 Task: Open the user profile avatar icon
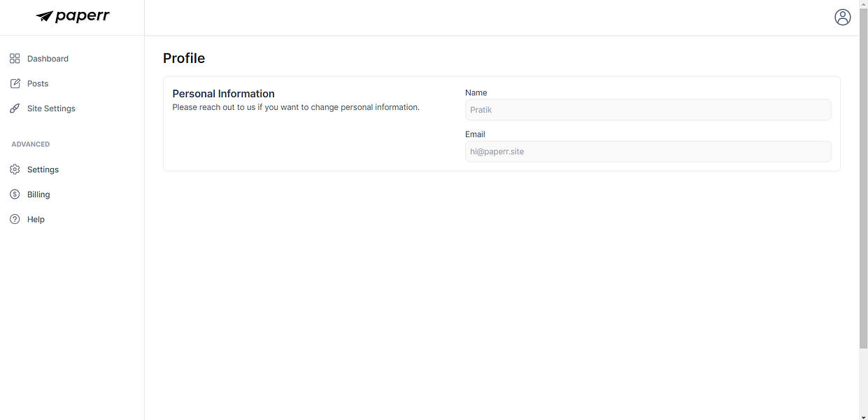pyautogui.click(x=843, y=17)
